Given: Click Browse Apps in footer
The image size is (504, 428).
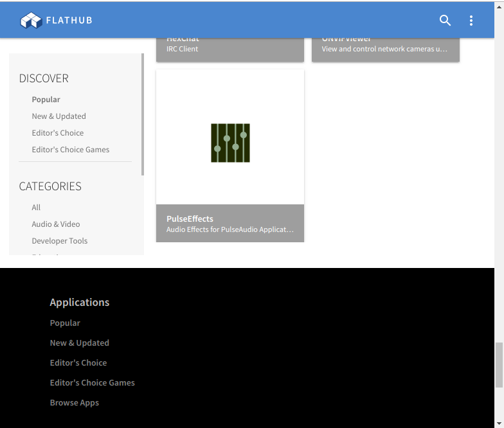Looking at the screenshot, I should click(75, 402).
